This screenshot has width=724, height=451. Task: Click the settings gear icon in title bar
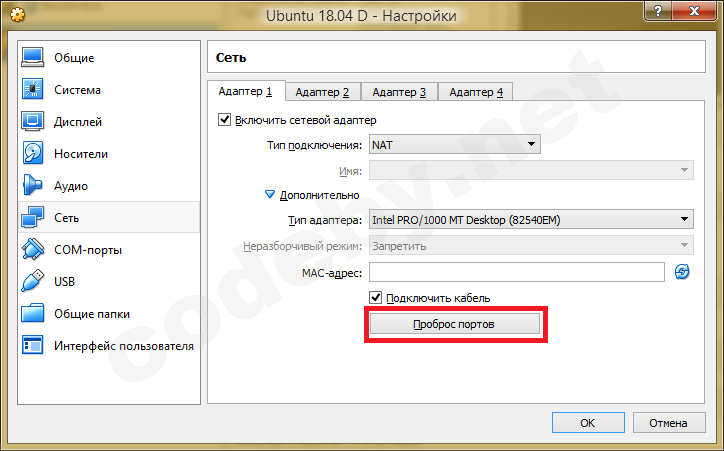click(x=17, y=15)
